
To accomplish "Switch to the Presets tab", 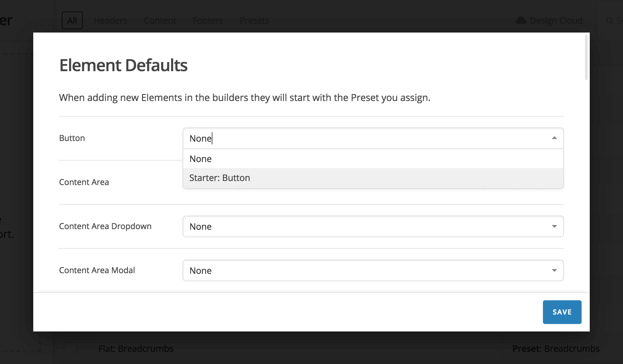I will click(254, 20).
